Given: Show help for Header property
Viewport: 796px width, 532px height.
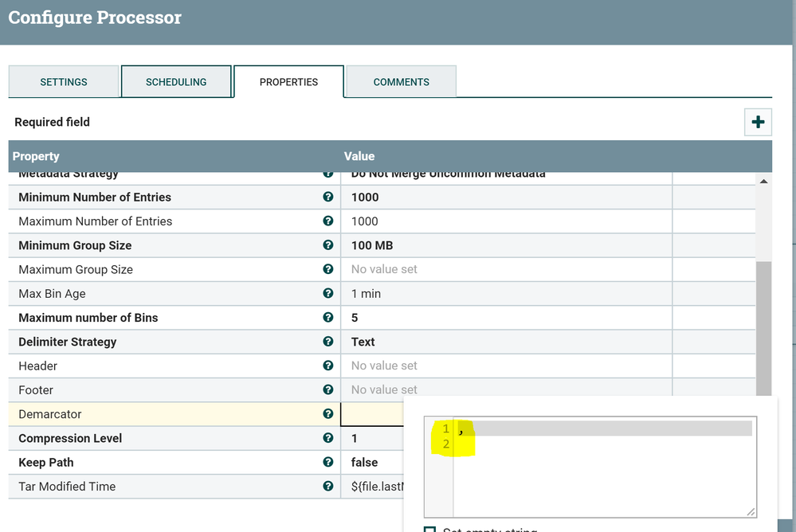Looking at the screenshot, I should (x=328, y=366).
